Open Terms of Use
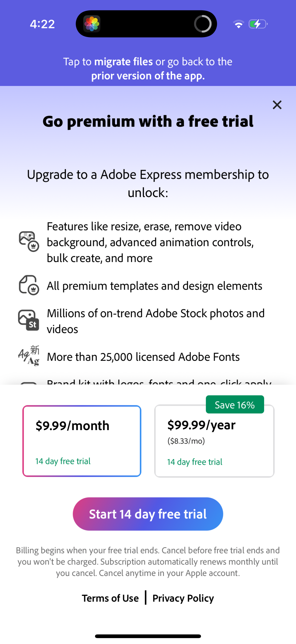This screenshot has height=644, width=296. click(110, 598)
